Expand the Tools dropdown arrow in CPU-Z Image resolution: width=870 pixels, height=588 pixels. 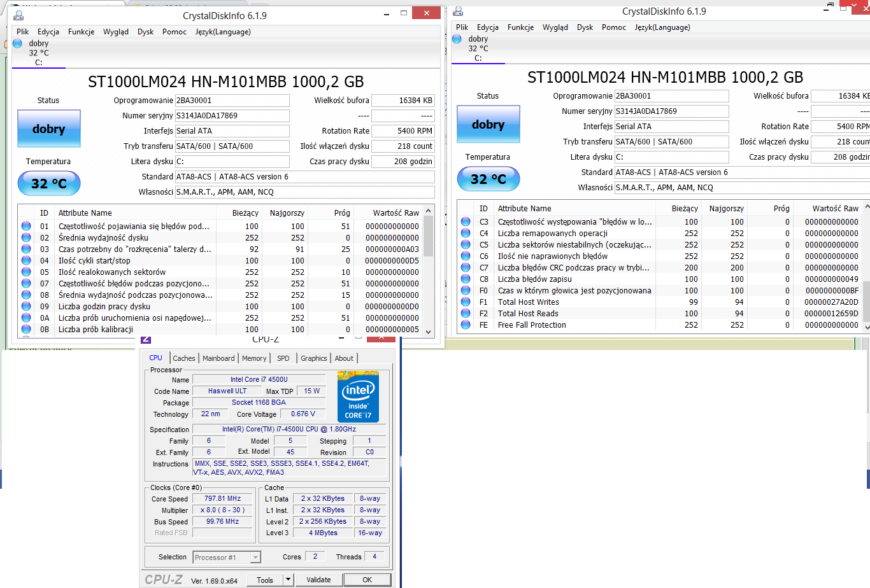pos(288,580)
